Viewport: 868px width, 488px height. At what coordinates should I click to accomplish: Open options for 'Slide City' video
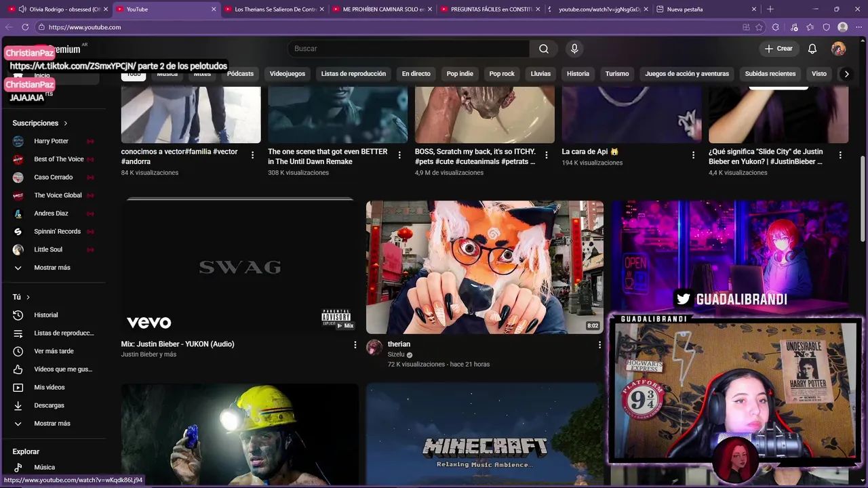click(x=840, y=155)
